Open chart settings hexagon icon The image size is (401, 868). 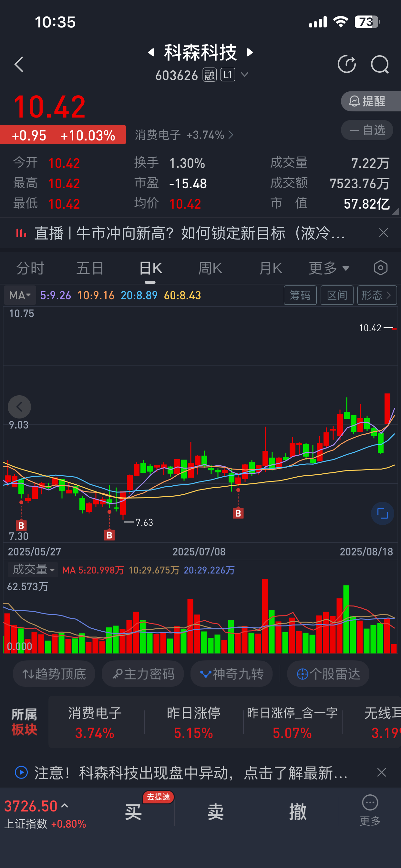[x=380, y=268]
